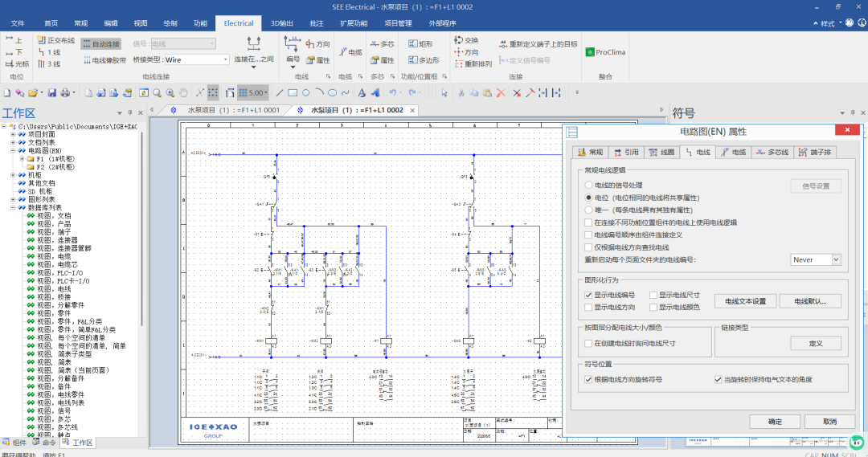
Task: Click the Print icon in toolbar
Action: (65, 93)
